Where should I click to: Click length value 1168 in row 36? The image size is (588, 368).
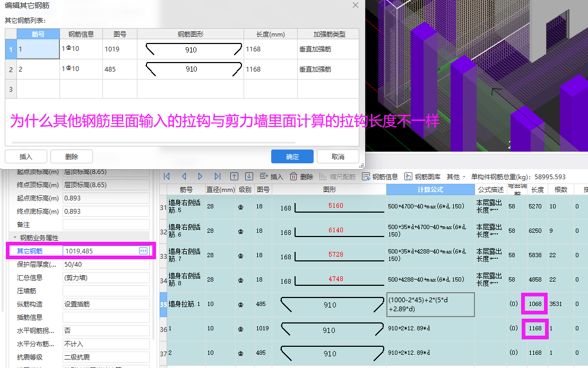point(535,328)
